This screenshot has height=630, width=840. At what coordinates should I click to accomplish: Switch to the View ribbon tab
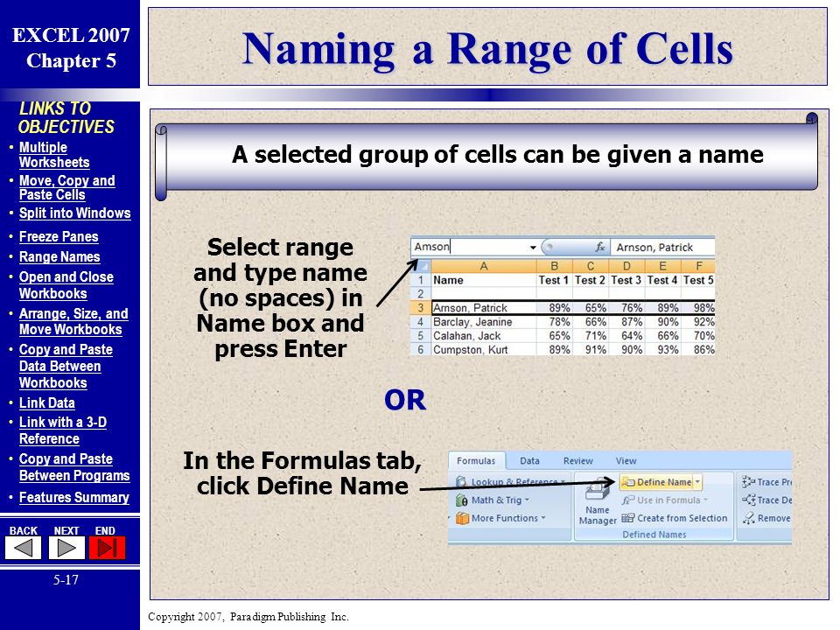(626, 461)
